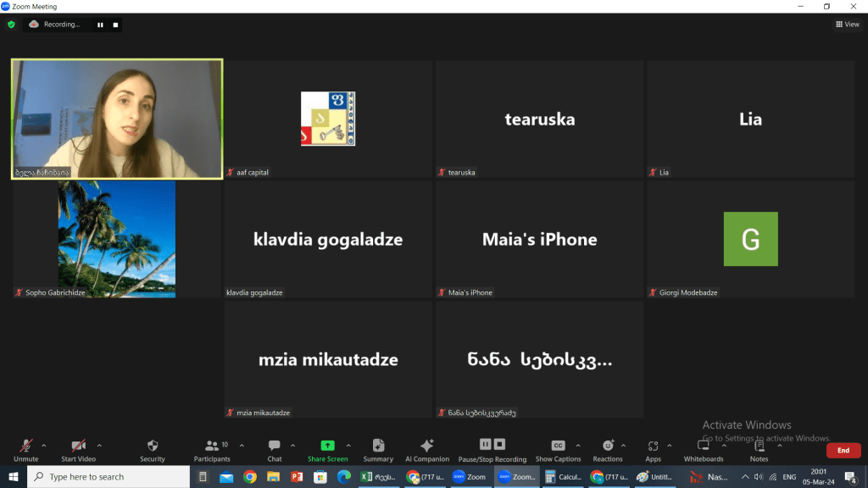This screenshot has height=488, width=868.
Task: Open Whiteboards from the toolbar
Action: pos(703,449)
